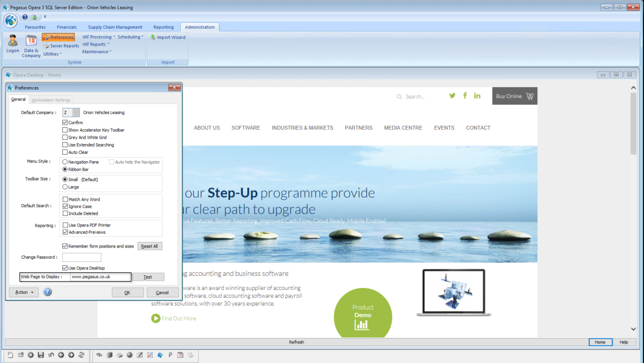Uncheck the Ignore Case checkbox
The image size is (644, 363).
point(65,207)
